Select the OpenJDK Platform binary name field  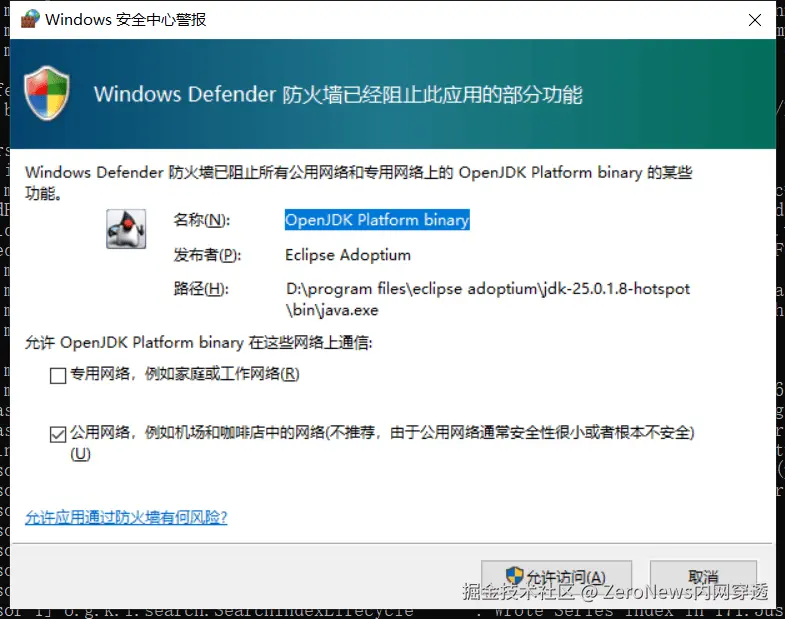point(377,220)
